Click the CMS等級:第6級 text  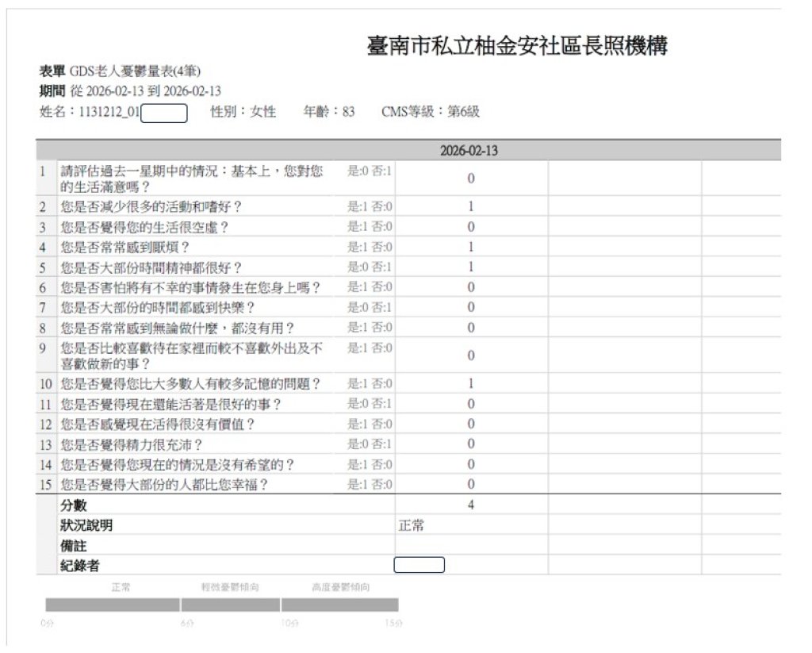pyautogui.click(x=431, y=113)
